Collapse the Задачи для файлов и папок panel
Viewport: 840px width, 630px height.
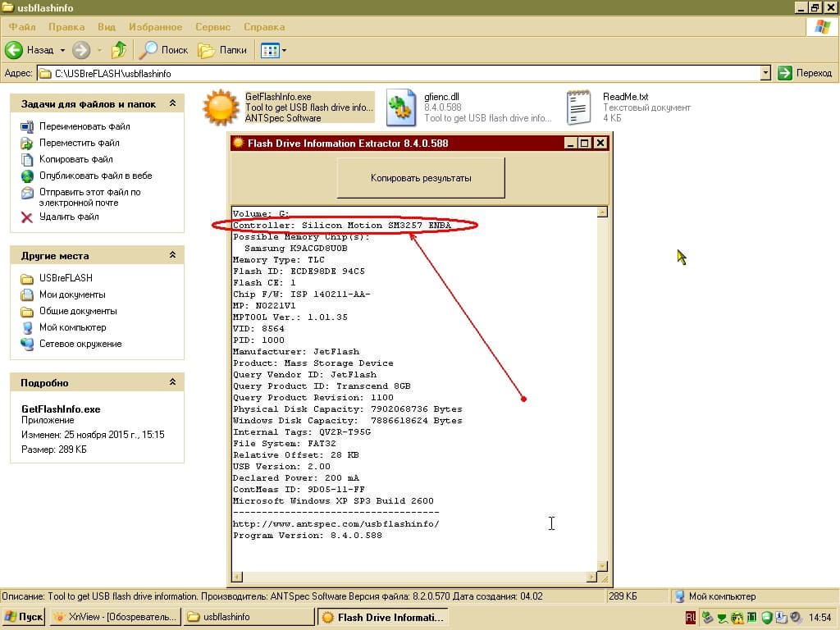click(x=172, y=103)
